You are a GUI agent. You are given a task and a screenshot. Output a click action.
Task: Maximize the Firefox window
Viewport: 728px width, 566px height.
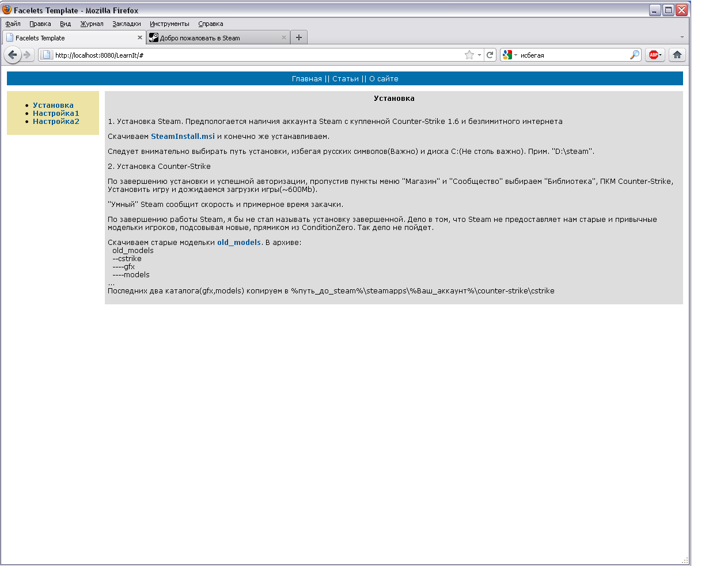pos(668,10)
